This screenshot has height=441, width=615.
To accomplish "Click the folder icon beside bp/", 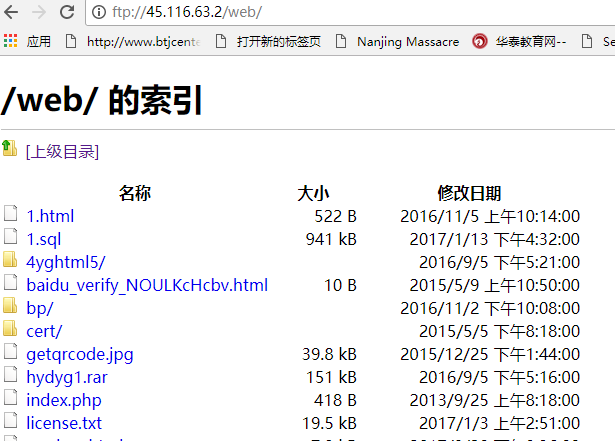I will (x=10, y=305).
